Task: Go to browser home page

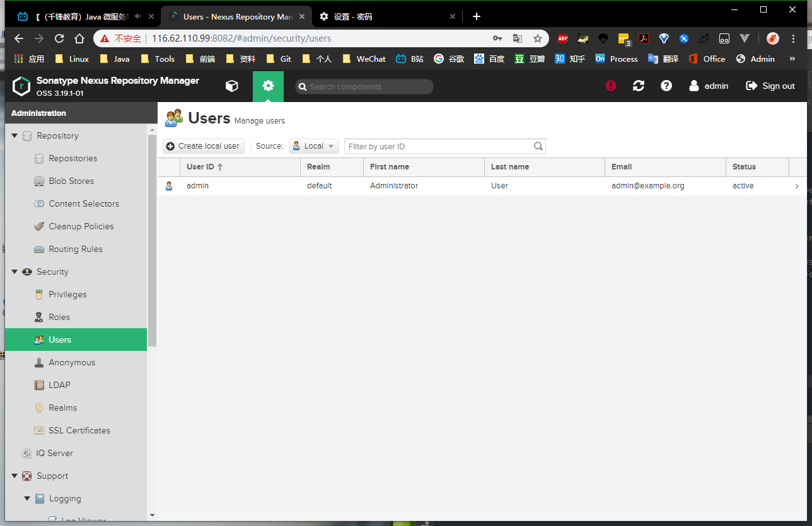Action: (x=79, y=38)
